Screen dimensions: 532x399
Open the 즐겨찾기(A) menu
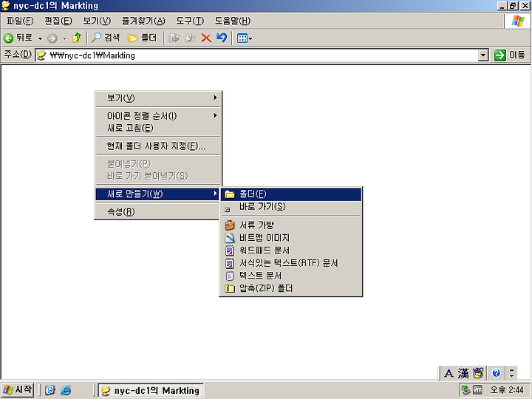click(143, 21)
